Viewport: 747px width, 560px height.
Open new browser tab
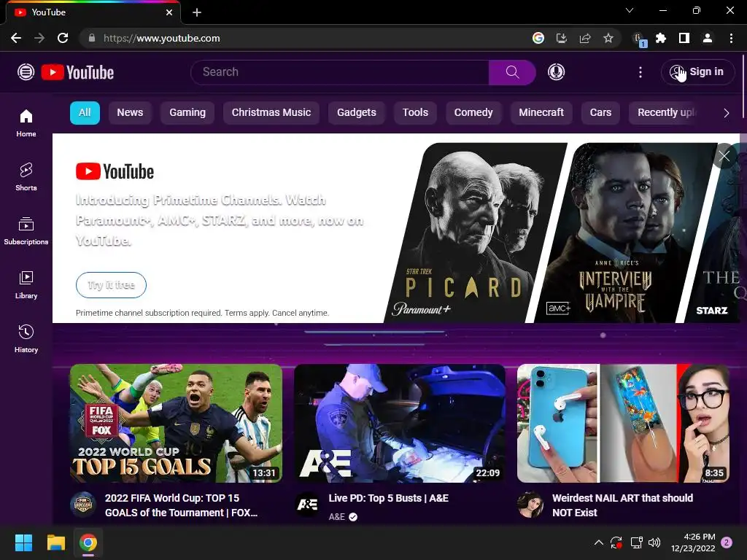pyautogui.click(x=197, y=12)
